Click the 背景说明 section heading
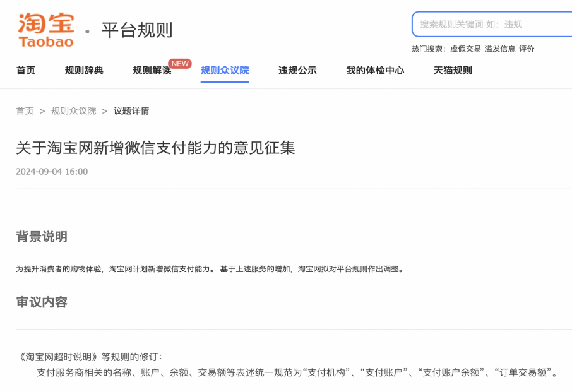The height and width of the screenshot is (392, 572). (42, 236)
